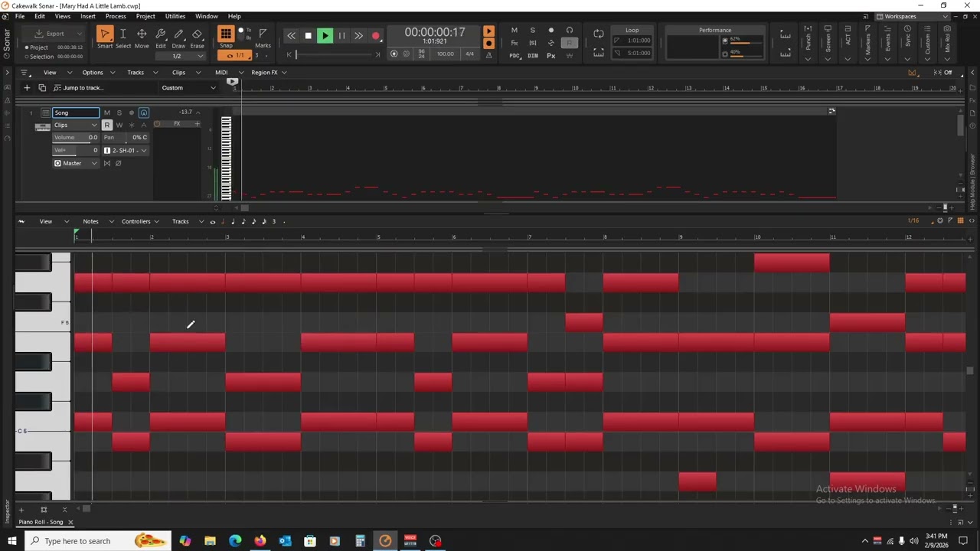Screen dimensions: 980x551
Task: Expand the Punch module chevron
Action: click(808, 59)
